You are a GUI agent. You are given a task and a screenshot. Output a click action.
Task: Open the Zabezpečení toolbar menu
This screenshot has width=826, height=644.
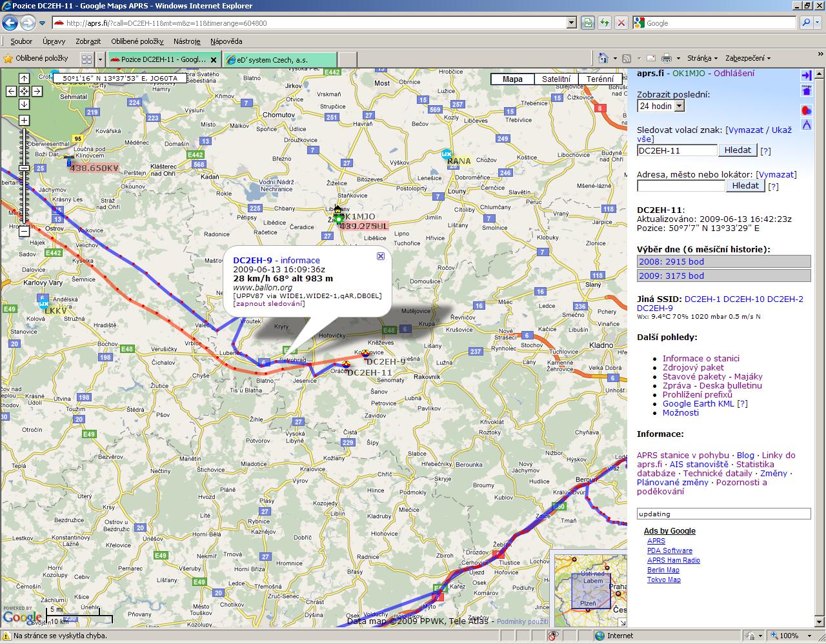pos(747,58)
